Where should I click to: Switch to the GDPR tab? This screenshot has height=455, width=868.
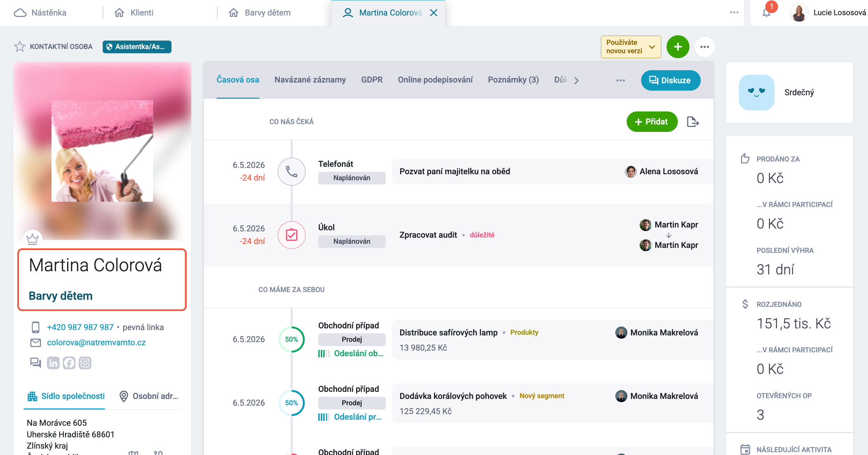[x=372, y=80]
